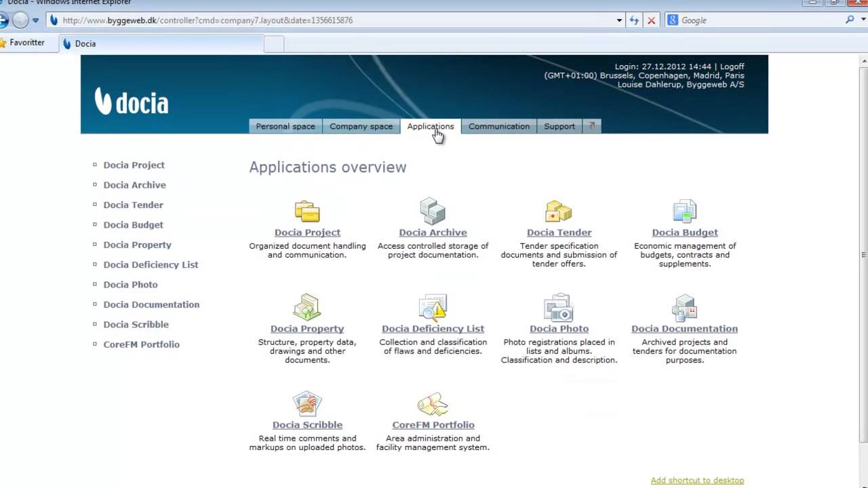Click the pin icon tab after Support

click(x=592, y=126)
